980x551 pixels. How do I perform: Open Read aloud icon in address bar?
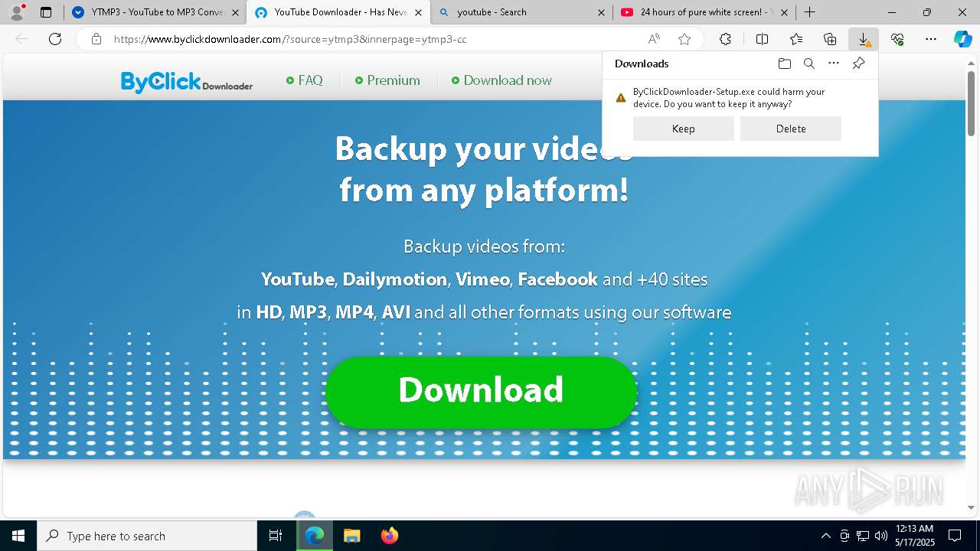click(654, 39)
